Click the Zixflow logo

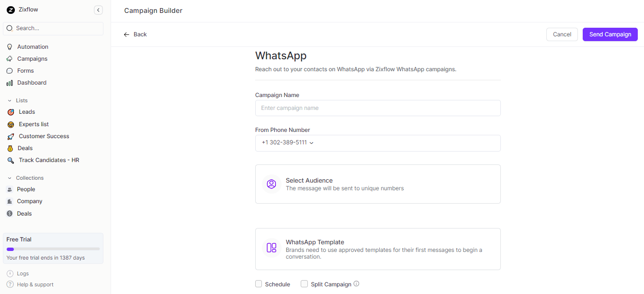tap(11, 10)
